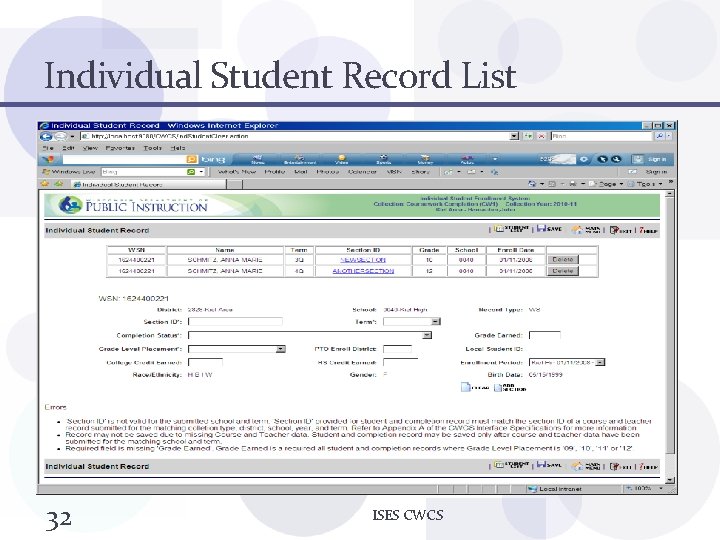Screen dimensions: 720x540
Task: Click the Print icon in the IE command bar
Action: click(x=573, y=184)
